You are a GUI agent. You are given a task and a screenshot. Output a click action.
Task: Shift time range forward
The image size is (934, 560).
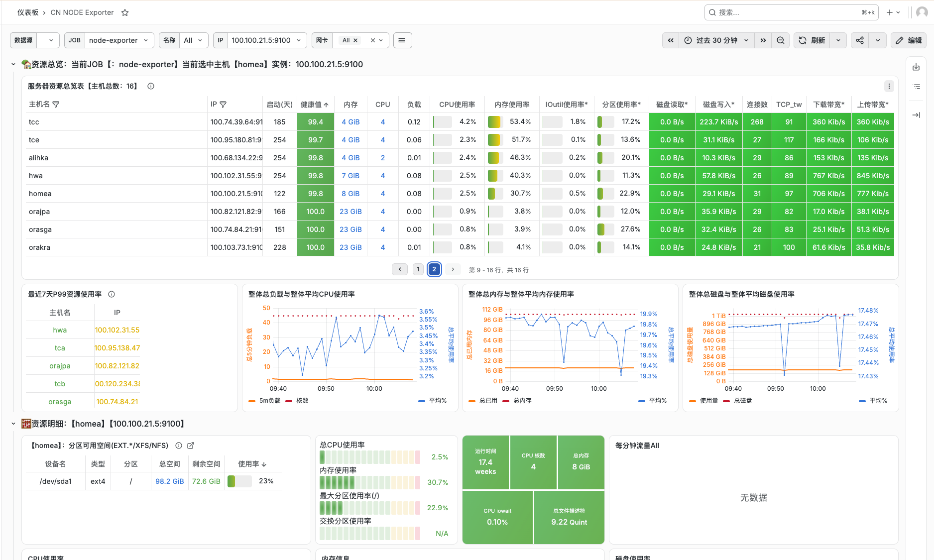click(763, 40)
